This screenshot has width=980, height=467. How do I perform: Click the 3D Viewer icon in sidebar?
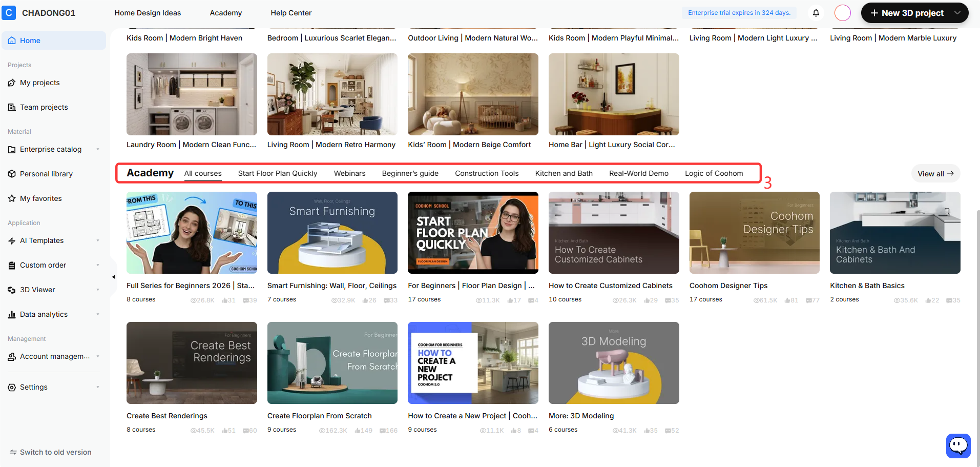12,290
